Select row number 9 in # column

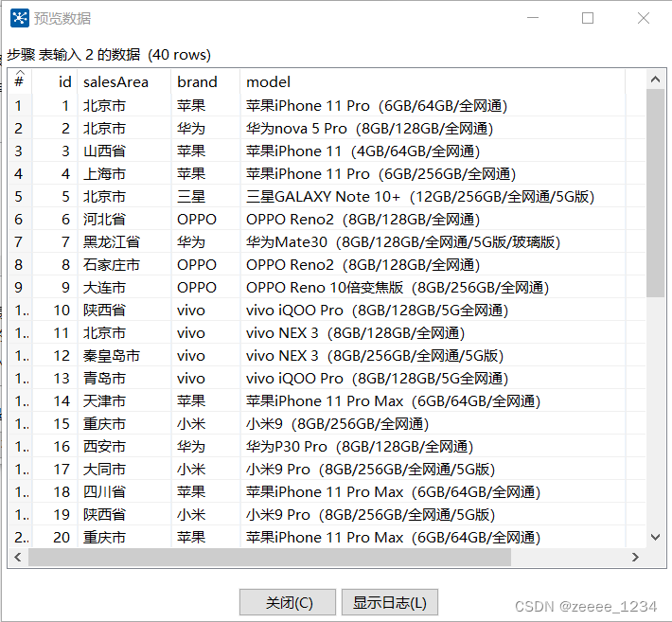(20, 287)
